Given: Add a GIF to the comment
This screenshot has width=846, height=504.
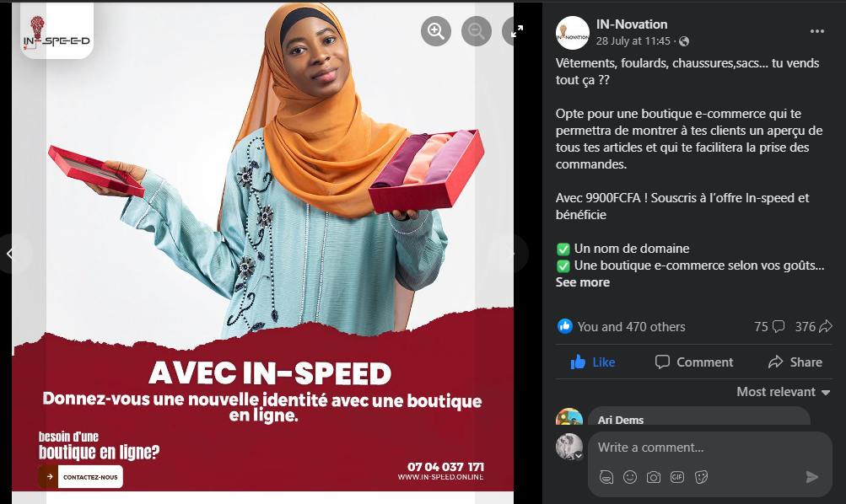Looking at the screenshot, I should pos(677,477).
